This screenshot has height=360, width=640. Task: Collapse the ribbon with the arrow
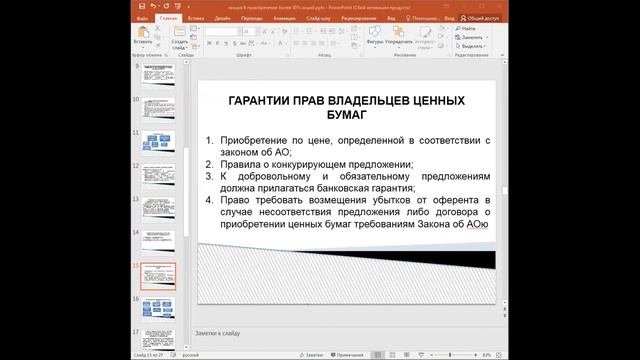coord(502,55)
